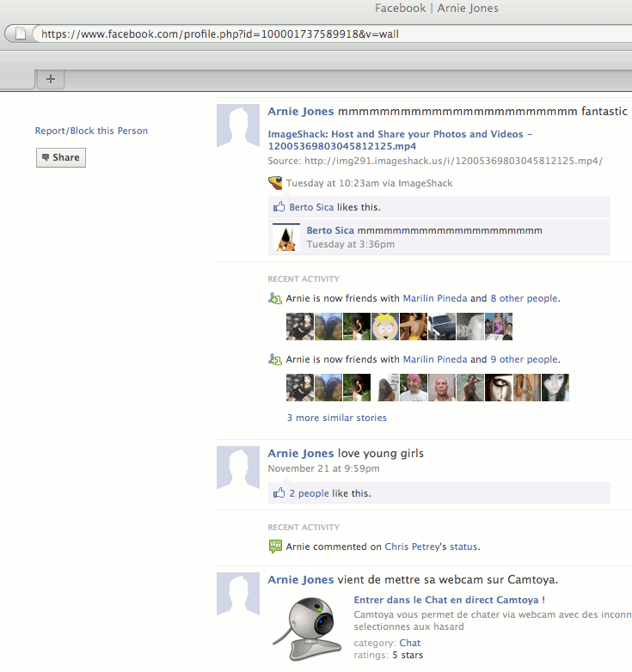Expand 3 more similar stories
Viewport: 632px width, 672px height.
coord(336,418)
